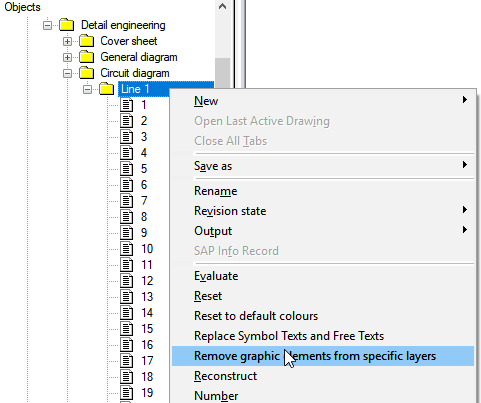Screen dimensions: 481x403
Task: Click the Detail engineering folder icon
Action: [x=66, y=25]
